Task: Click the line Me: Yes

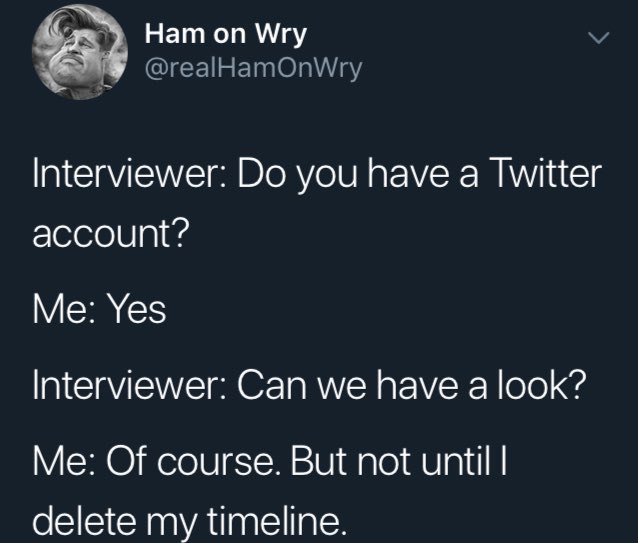Action: click(98, 313)
